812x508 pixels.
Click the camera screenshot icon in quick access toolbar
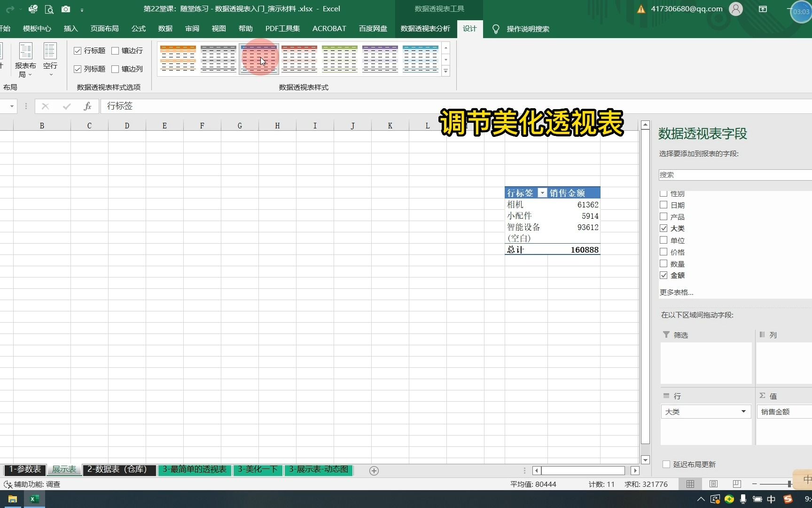click(x=65, y=9)
